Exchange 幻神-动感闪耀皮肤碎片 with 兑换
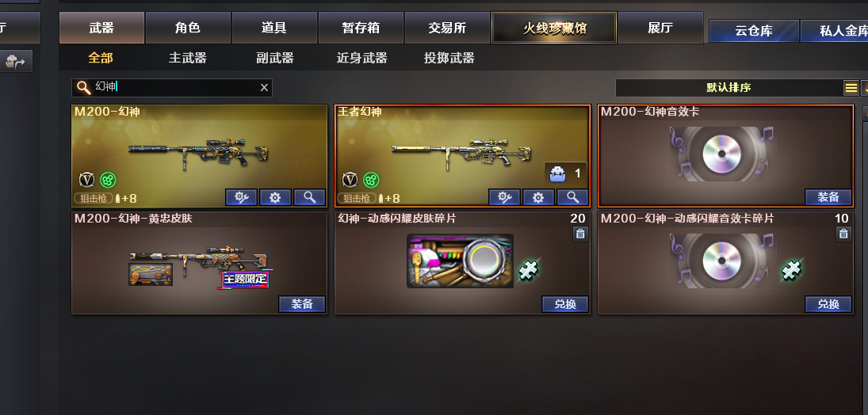The width and height of the screenshot is (868, 415). tap(564, 304)
